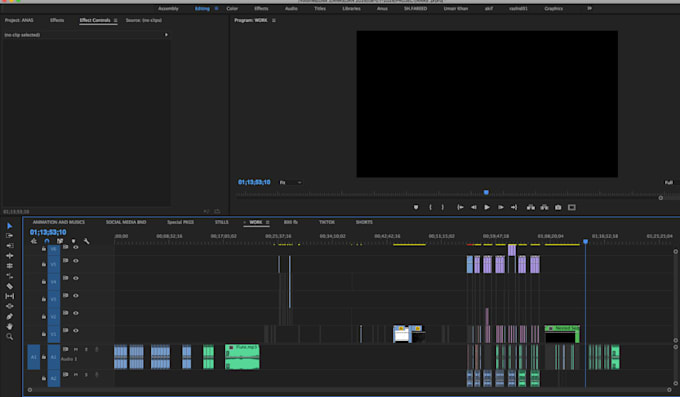Screen dimensions: 680x397
Task: Open the WORK sequence tab menu
Action: click(x=268, y=222)
